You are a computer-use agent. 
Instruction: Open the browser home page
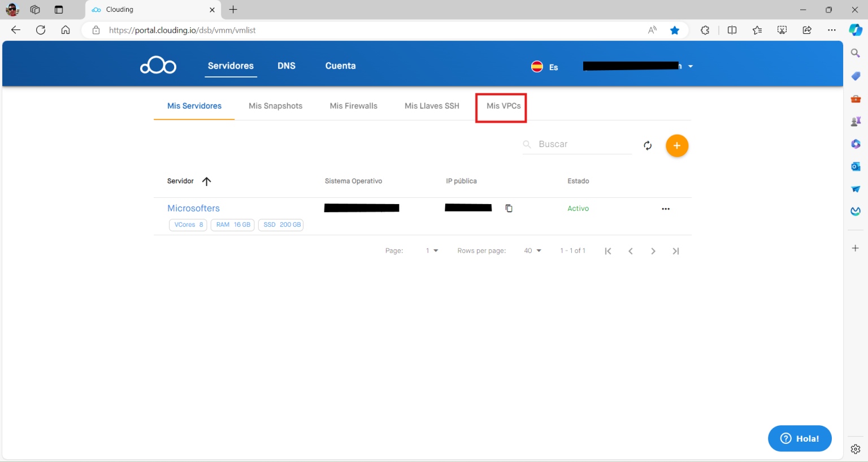[66, 30]
